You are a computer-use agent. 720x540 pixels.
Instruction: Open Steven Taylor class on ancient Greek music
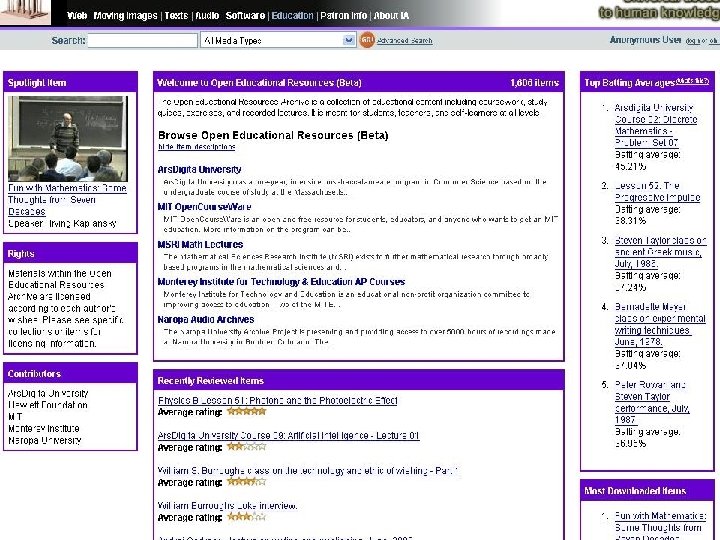click(x=660, y=252)
